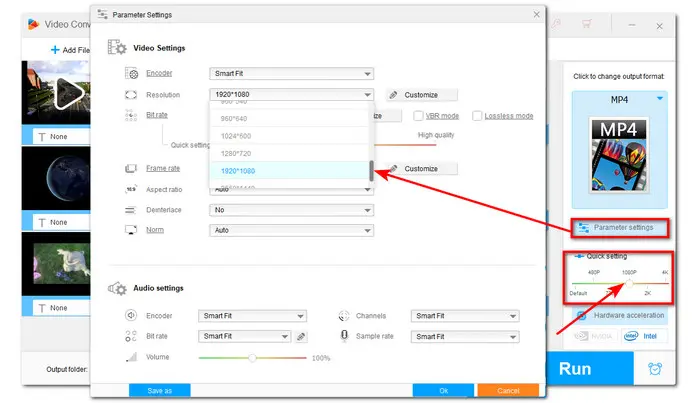Image resolution: width=700 pixels, height=403 pixels.
Task: Click the orange Cancel button
Action: pos(508,391)
